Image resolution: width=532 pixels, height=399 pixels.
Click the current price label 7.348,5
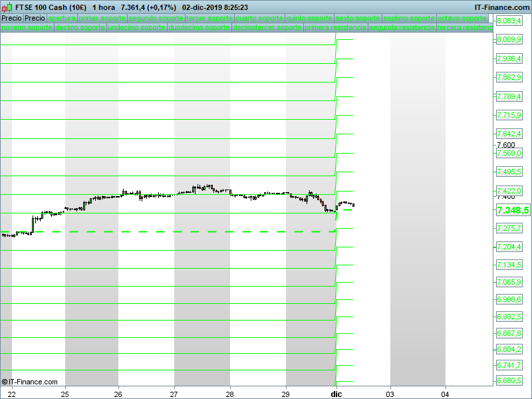pos(513,210)
